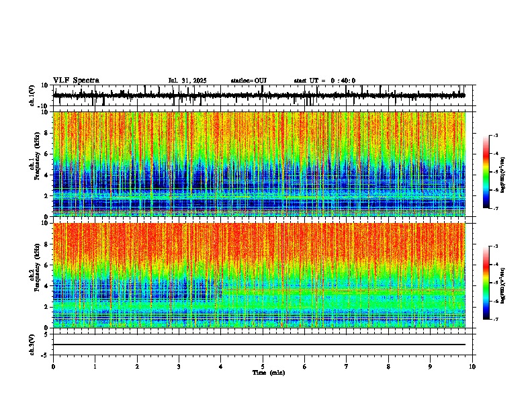Click the "8" kHz tick on ch.1 spectrogram
The image size is (532, 411).
[x=47, y=133]
